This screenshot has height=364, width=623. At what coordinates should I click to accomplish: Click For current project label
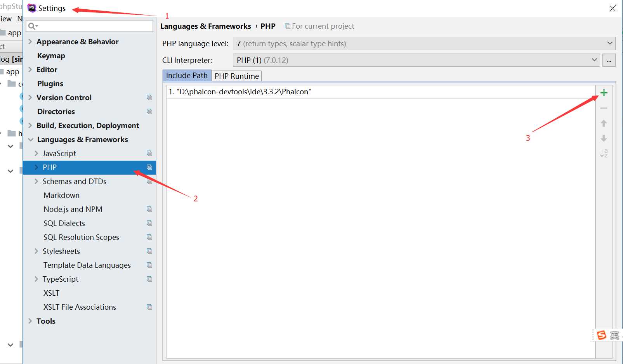pyautogui.click(x=323, y=26)
